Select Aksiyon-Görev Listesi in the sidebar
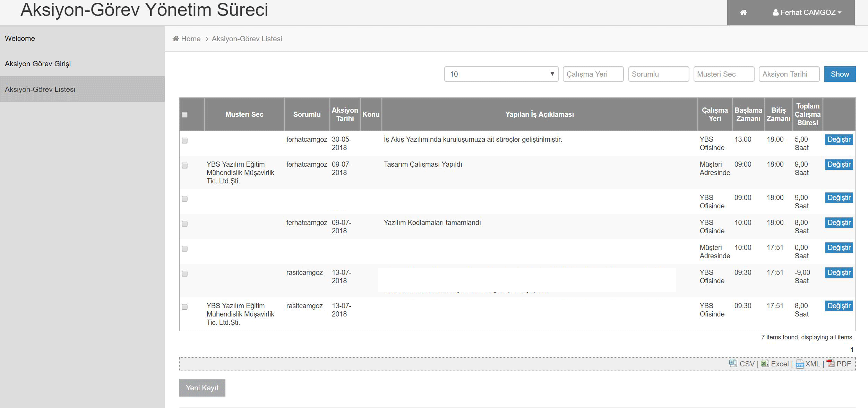This screenshot has width=868, height=408. 40,89
